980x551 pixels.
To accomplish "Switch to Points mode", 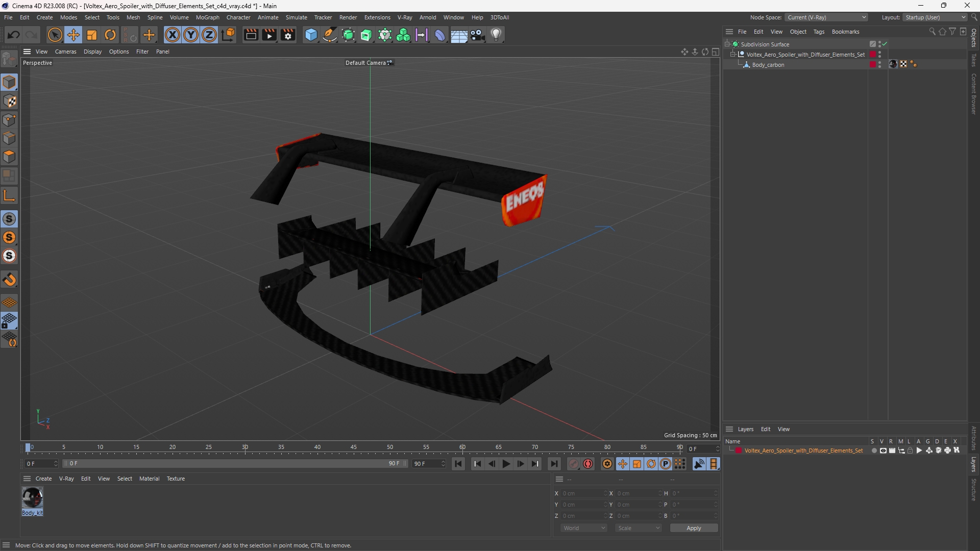I will pyautogui.click(x=9, y=120).
